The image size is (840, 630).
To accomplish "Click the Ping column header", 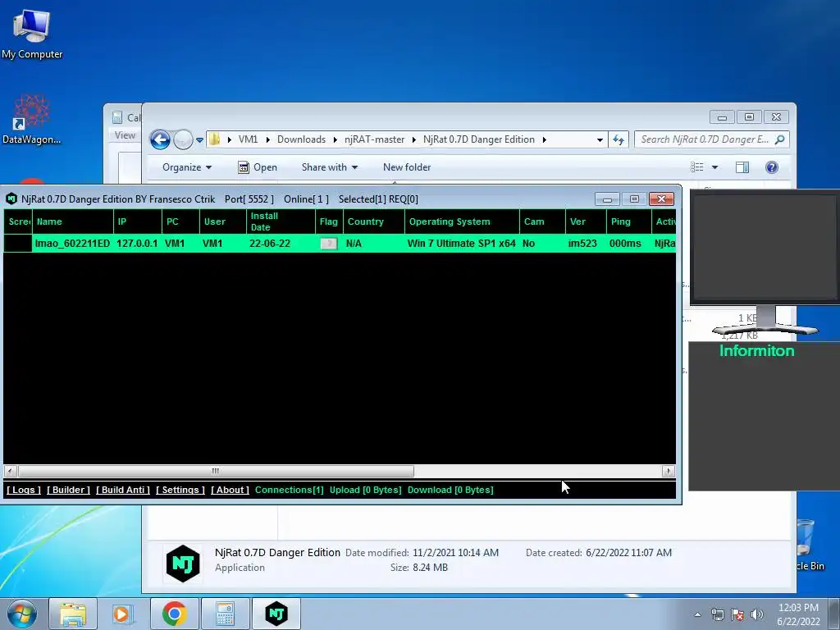I will pos(628,221).
